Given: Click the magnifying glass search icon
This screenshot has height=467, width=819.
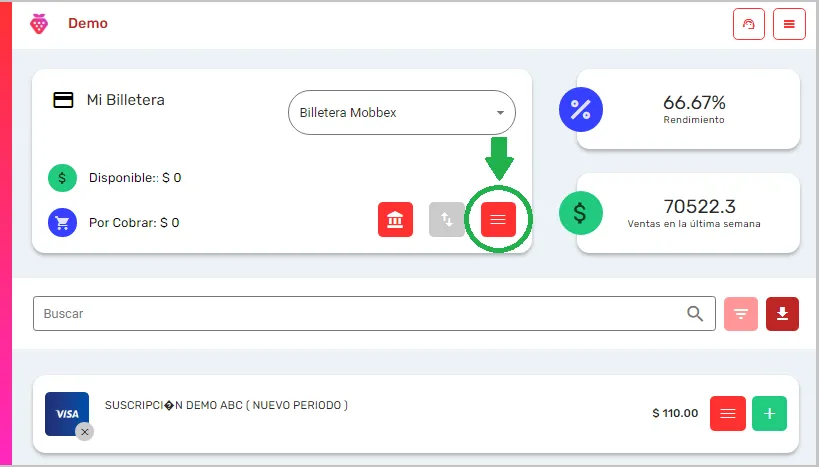Looking at the screenshot, I should click(x=695, y=313).
